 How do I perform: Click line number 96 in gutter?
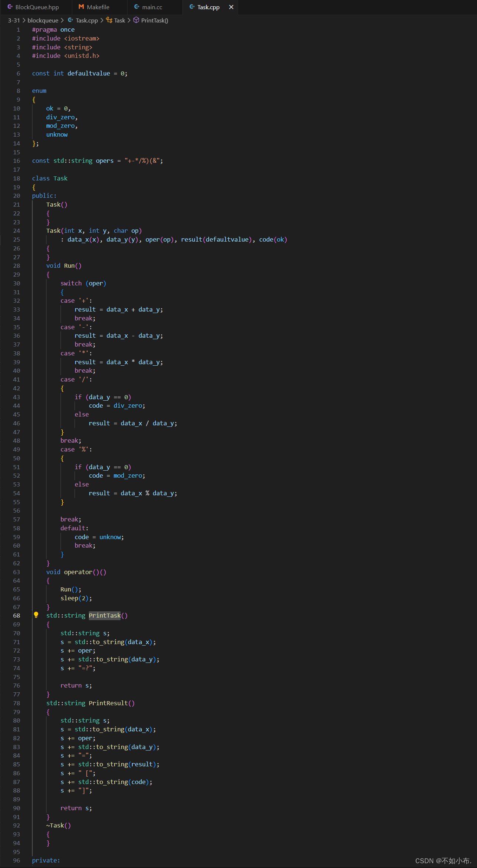coord(17,860)
